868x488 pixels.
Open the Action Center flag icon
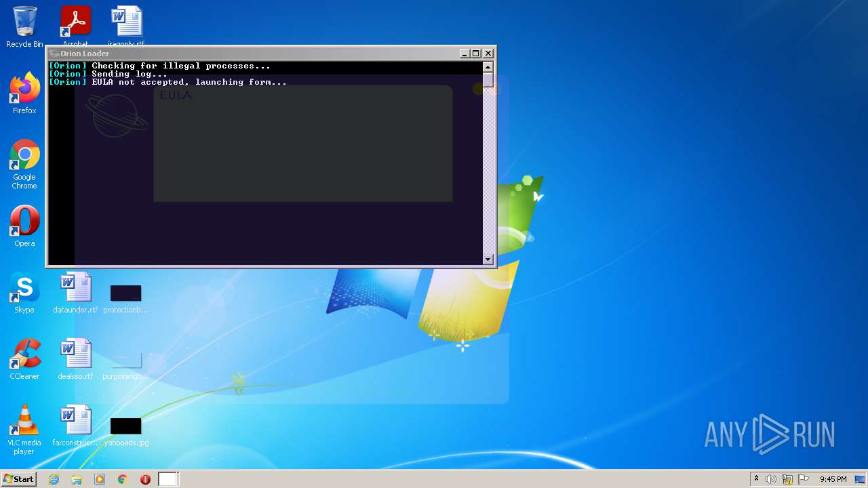[x=803, y=479]
